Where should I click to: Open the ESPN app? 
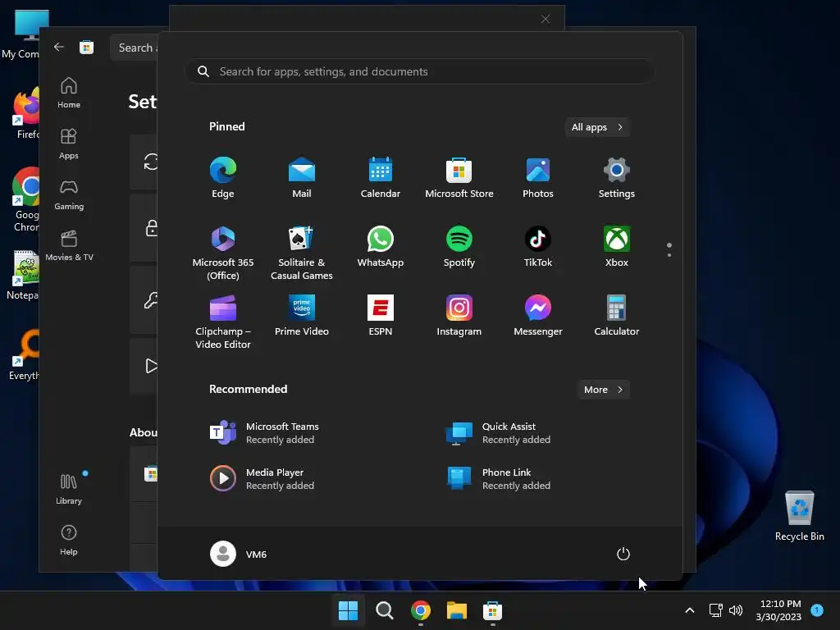[x=381, y=316]
